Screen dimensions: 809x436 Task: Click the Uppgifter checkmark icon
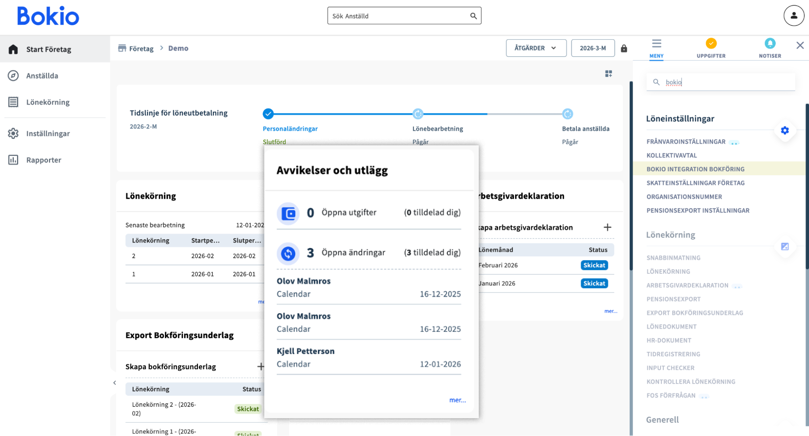click(x=711, y=44)
